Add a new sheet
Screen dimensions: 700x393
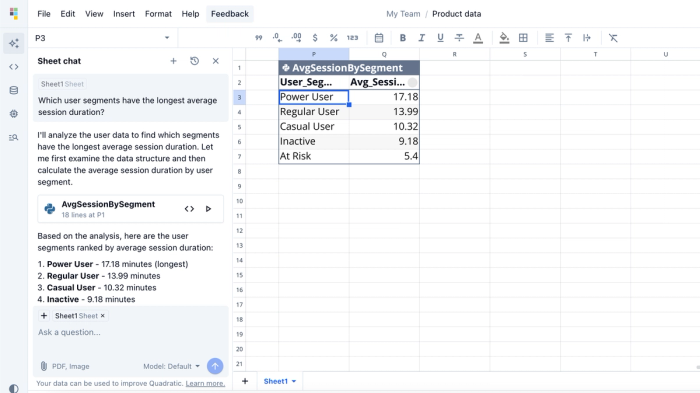click(245, 381)
